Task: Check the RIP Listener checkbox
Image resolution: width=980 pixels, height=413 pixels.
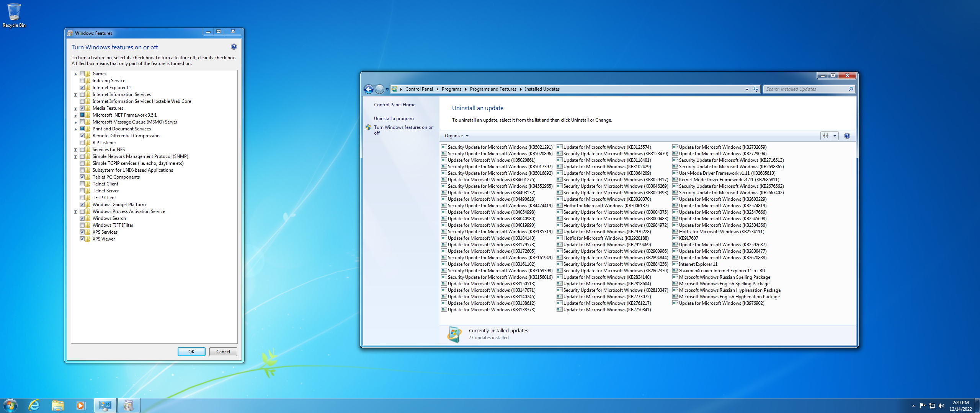Action: [82, 143]
